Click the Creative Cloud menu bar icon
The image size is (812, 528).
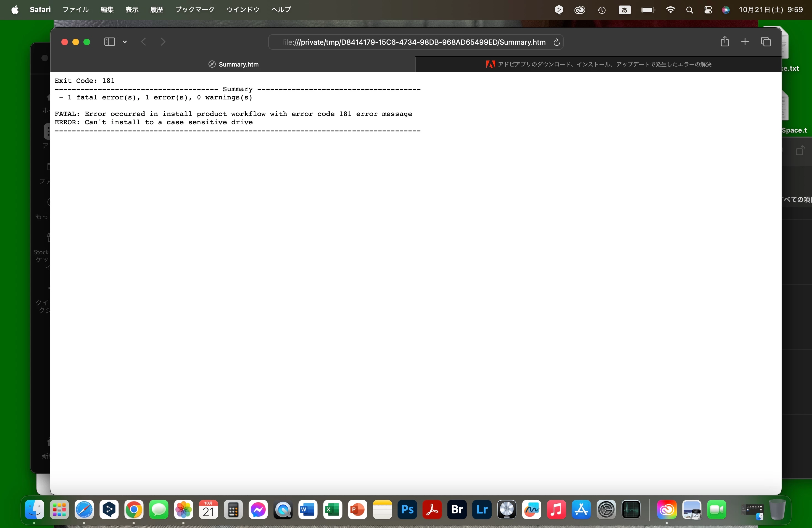tap(580, 10)
